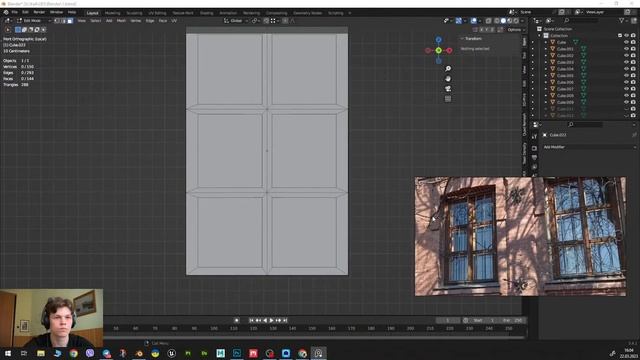640x360 pixels.
Task: Select vertex select mode icon
Action: coord(57,21)
